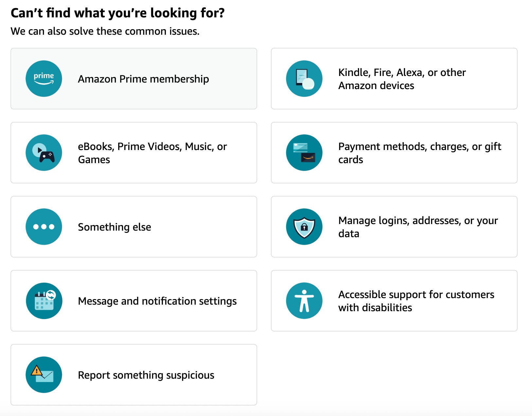Click the game controller media icon
Viewport: 532px width, 416px height.
(44, 153)
